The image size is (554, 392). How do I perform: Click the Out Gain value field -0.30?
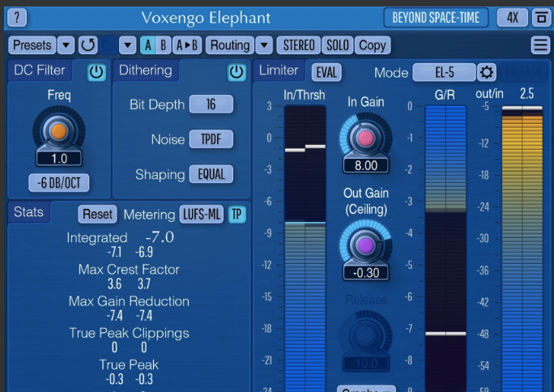365,273
